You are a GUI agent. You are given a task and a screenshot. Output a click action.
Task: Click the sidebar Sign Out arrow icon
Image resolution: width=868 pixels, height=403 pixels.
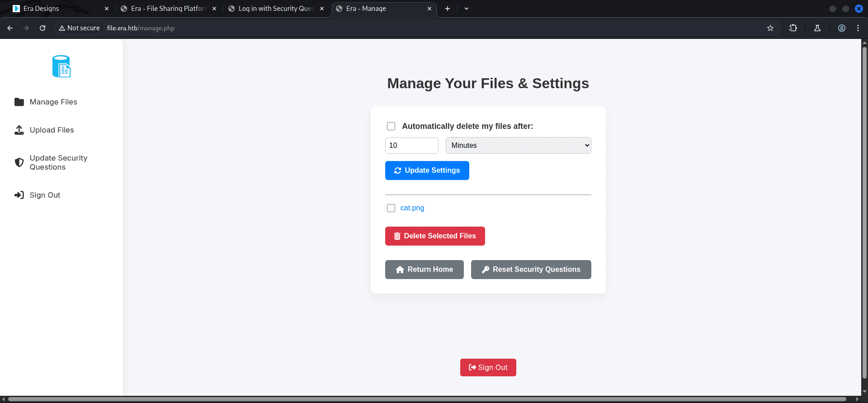[19, 195]
